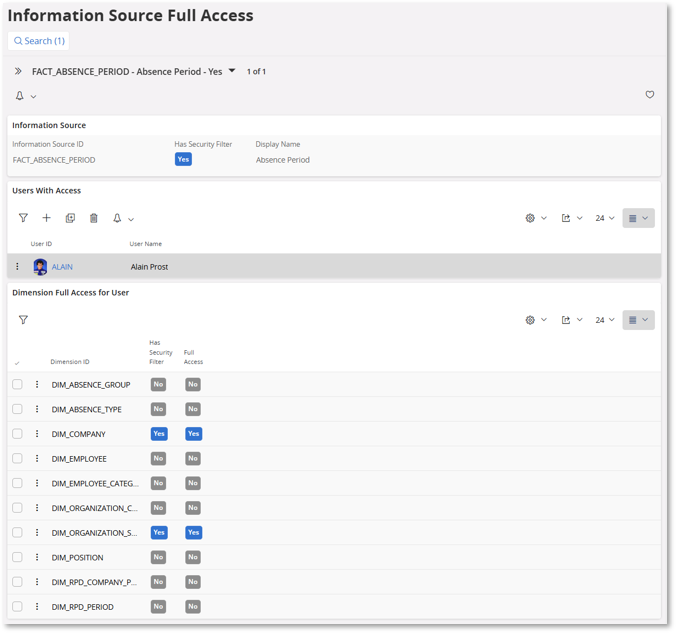Check the DIM_RPD_COMPANY_P... row checkbox
This screenshot has height=633, width=676.
pos(17,582)
